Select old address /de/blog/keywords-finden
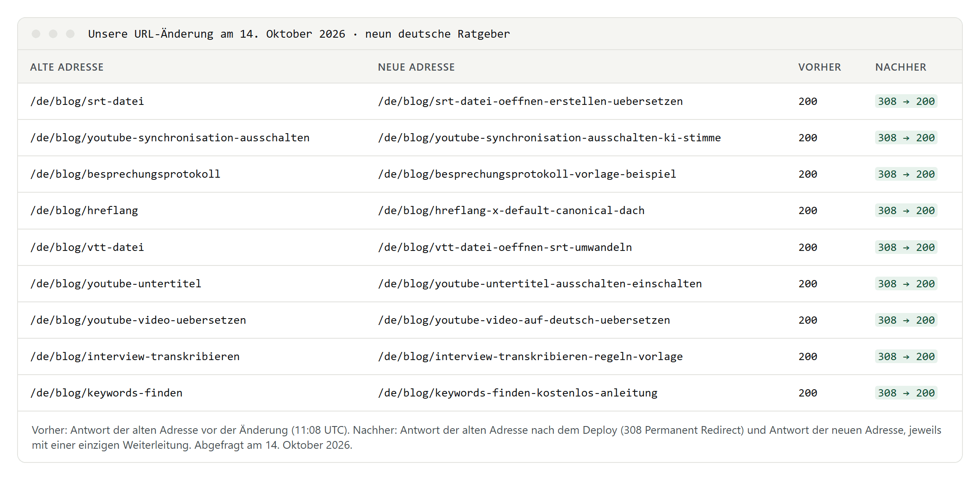 tap(107, 393)
